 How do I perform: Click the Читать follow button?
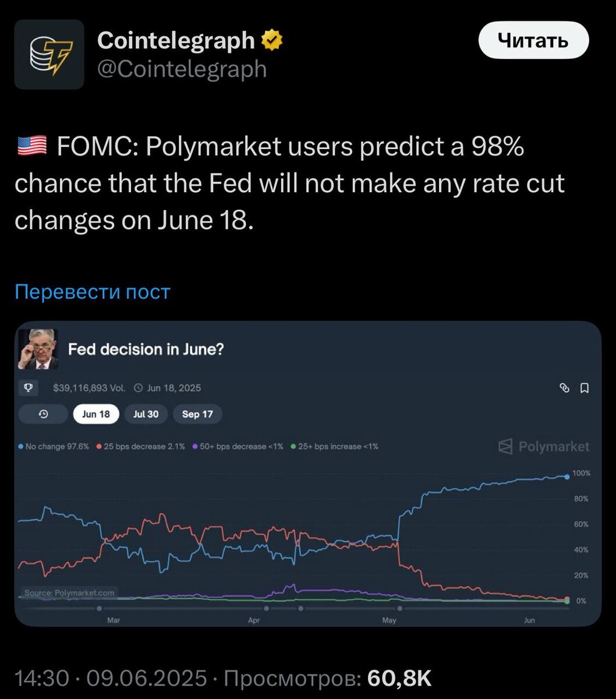coord(533,40)
